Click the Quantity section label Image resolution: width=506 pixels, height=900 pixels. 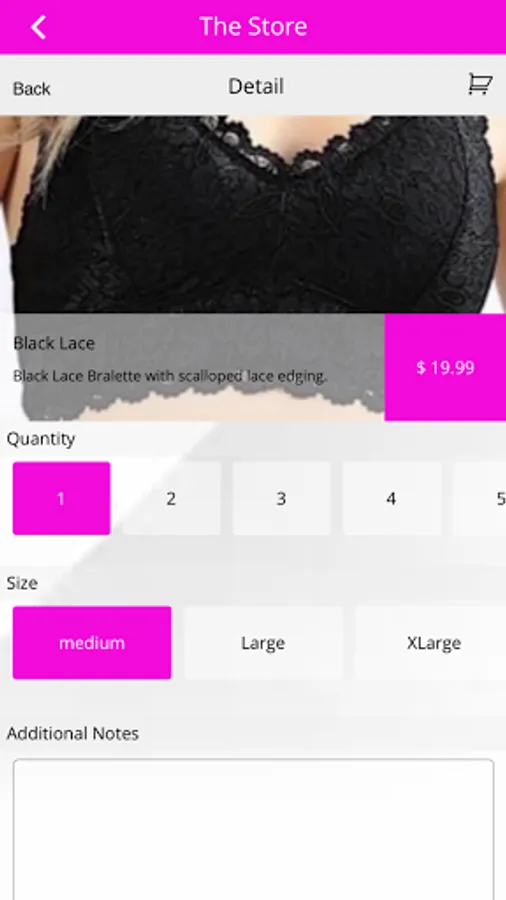tap(41, 439)
